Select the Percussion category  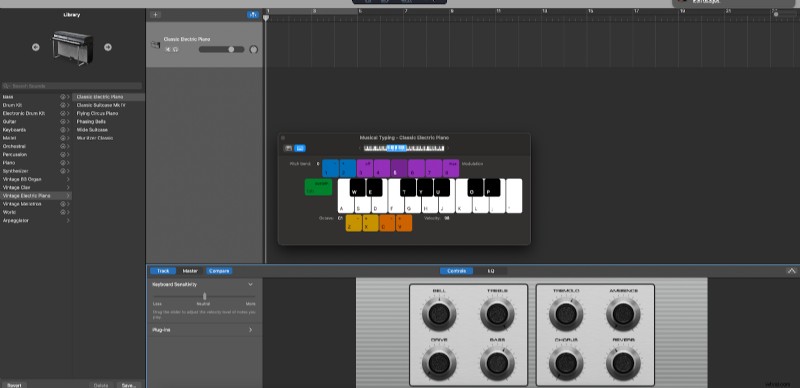[35, 154]
